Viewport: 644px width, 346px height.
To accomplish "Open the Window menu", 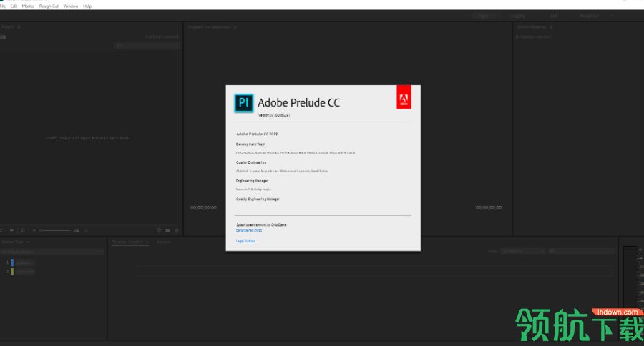I will 71,6.
